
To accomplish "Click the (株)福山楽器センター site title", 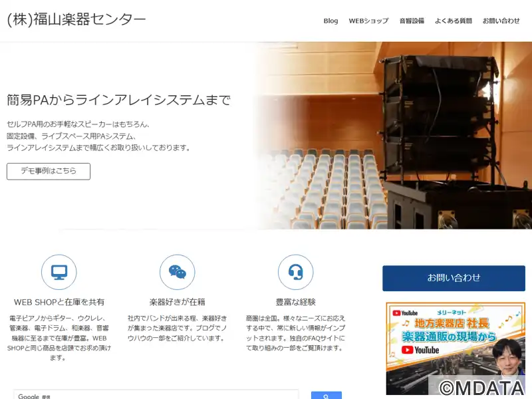I will point(76,19).
